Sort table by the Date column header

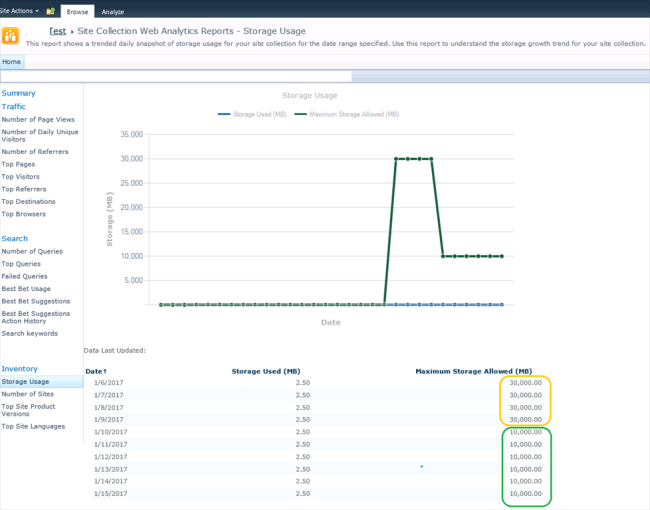coord(96,372)
